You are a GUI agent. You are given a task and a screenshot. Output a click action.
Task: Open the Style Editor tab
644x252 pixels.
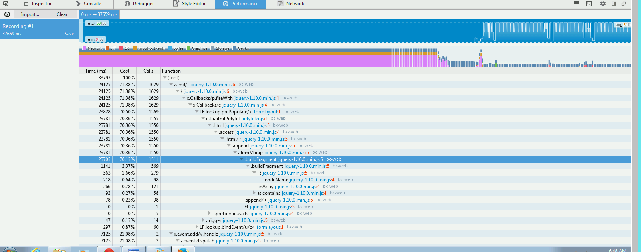click(x=189, y=4)
